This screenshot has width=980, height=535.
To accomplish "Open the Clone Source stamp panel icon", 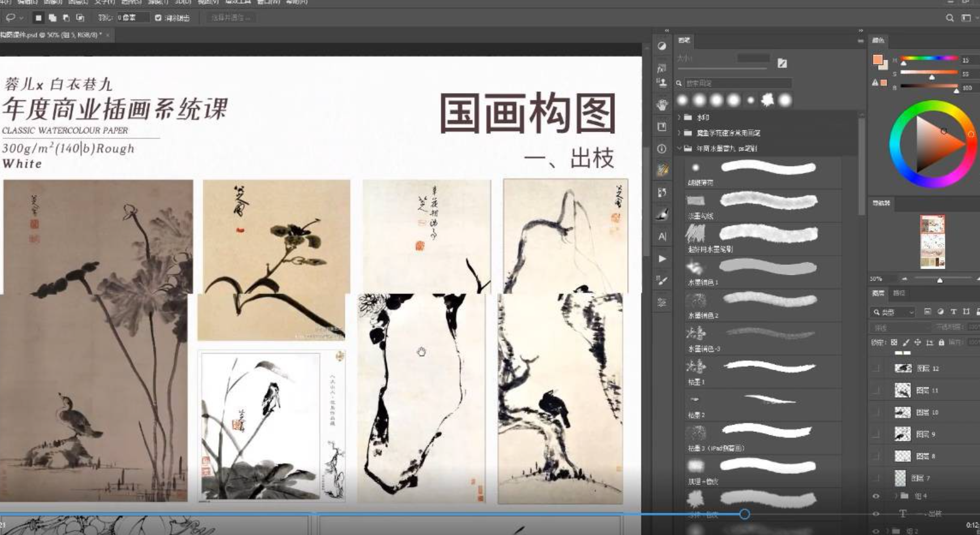I will tap(662, 83).
